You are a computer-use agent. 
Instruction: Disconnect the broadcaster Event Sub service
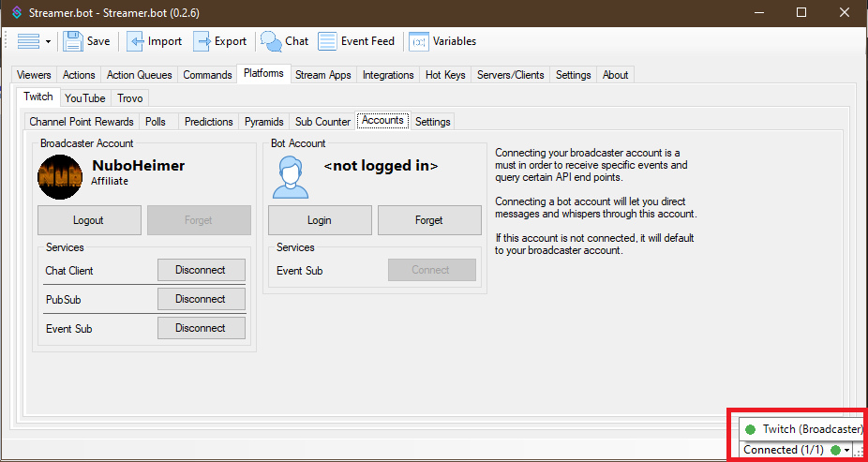201,328
